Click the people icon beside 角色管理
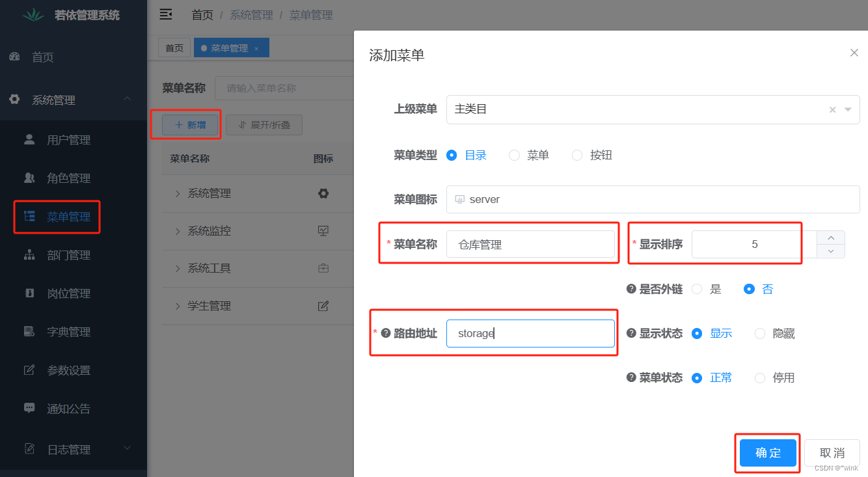The width and height of the screenshot is (868, 477). pos(29,178)
